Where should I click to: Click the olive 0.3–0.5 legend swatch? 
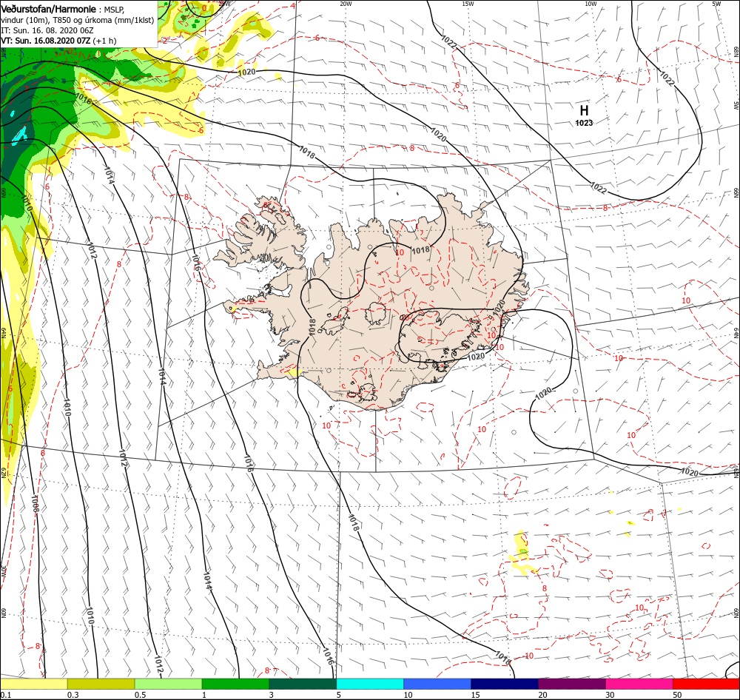click(101, 684)
